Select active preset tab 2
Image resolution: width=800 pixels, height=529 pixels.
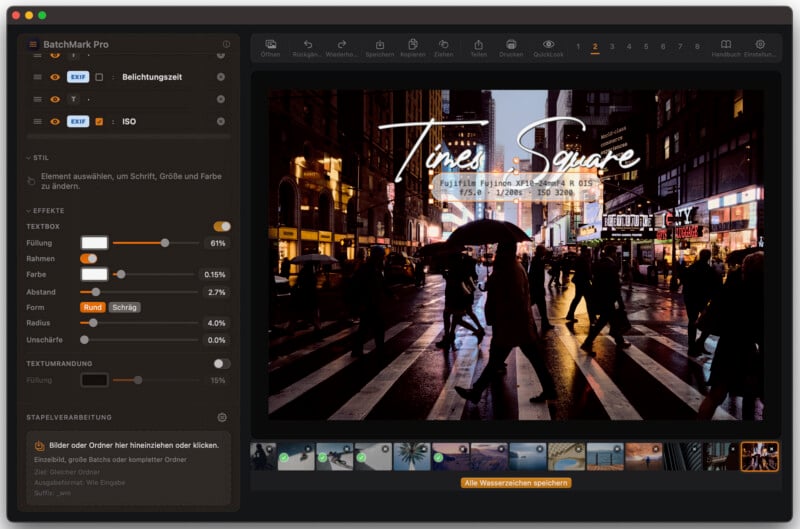(595, 46)
